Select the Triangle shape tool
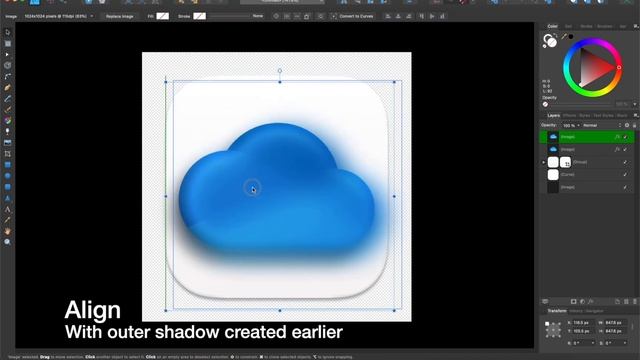The image size is (640, 360). click(7, 198)
